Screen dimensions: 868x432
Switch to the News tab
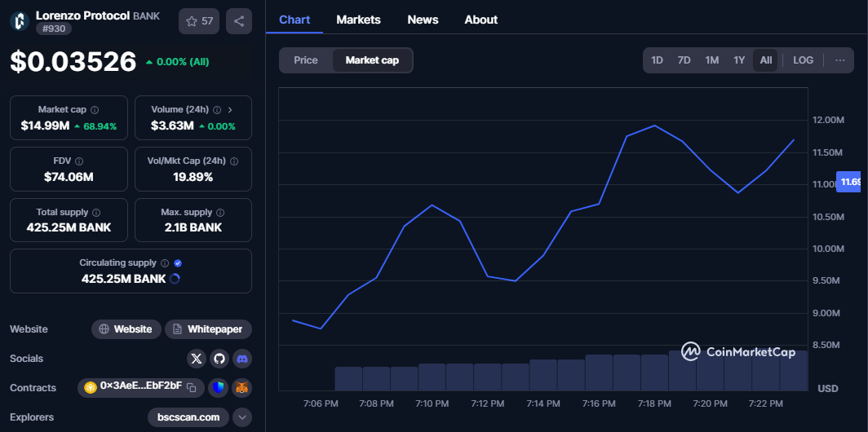coord(423,20)
